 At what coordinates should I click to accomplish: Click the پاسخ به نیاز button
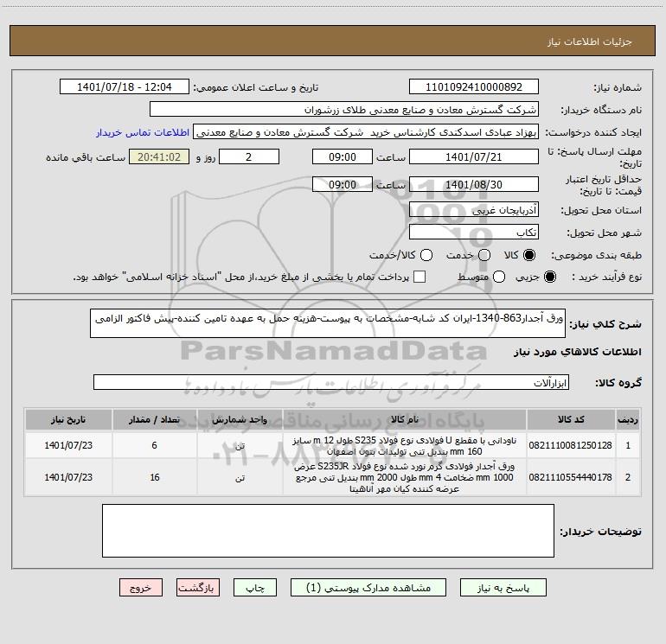tap(503, 588)
